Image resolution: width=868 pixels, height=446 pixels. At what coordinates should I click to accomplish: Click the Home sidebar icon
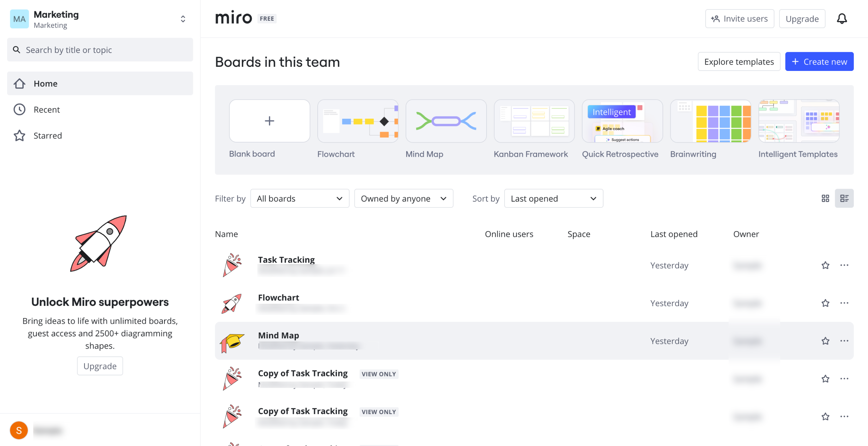pos(19,83)
